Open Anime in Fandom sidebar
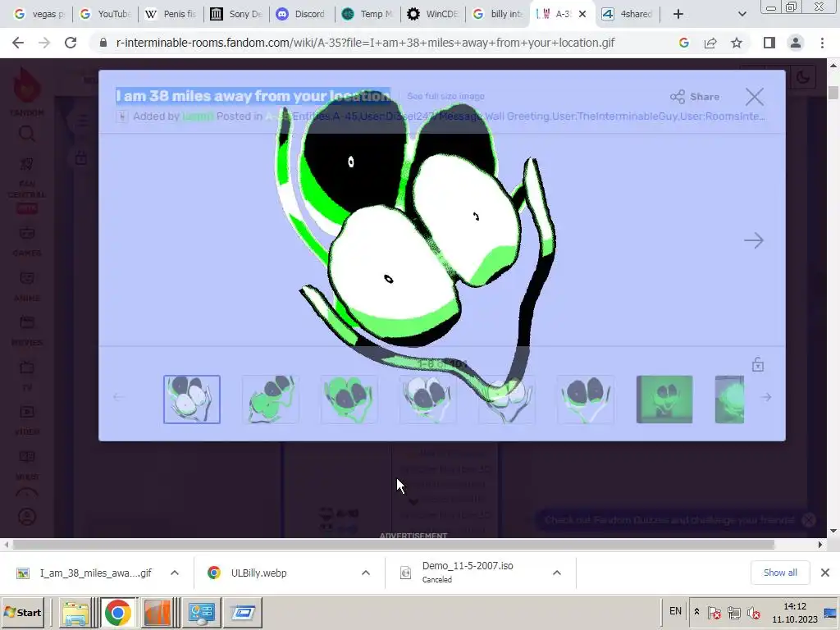 coord(27,286)
